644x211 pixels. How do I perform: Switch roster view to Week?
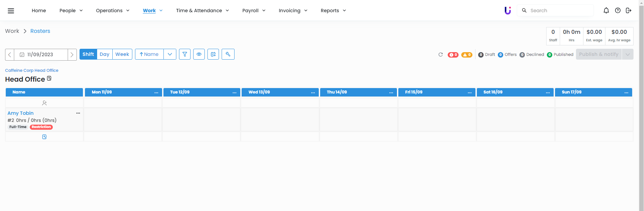(122, 54)
